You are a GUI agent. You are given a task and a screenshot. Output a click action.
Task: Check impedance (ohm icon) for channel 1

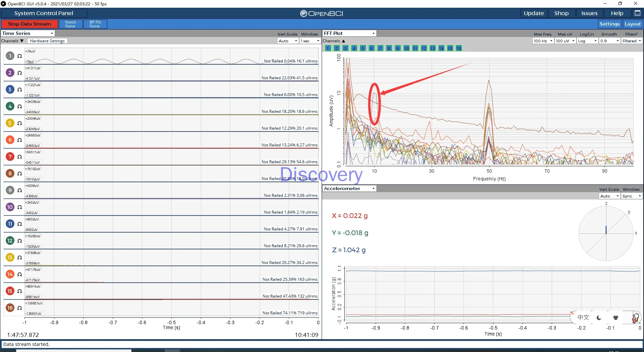tap(20, 56)
